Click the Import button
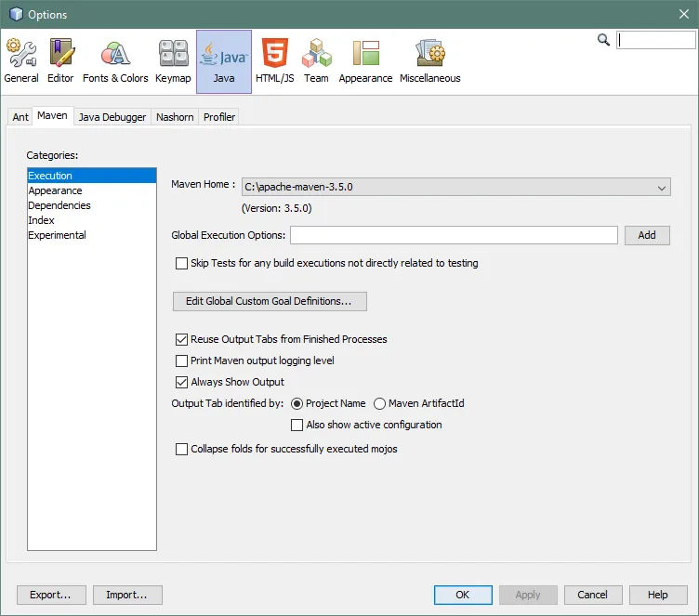The height and width of the screenshot is (616, 699). click(127, 595)
